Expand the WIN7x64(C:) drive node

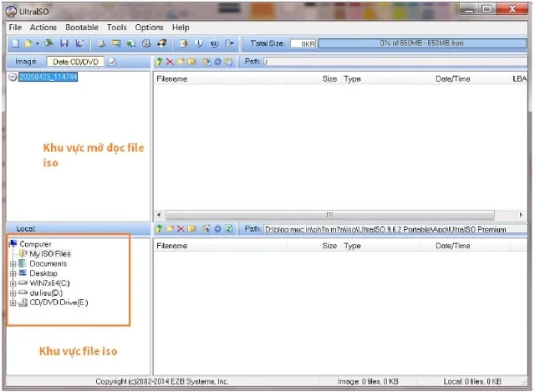13,283
